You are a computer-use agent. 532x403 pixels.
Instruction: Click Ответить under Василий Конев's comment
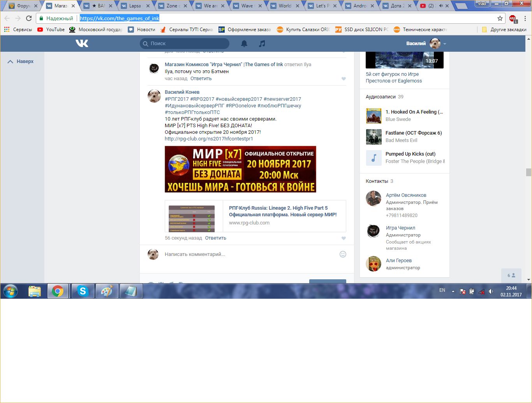[x=215, y=238]
